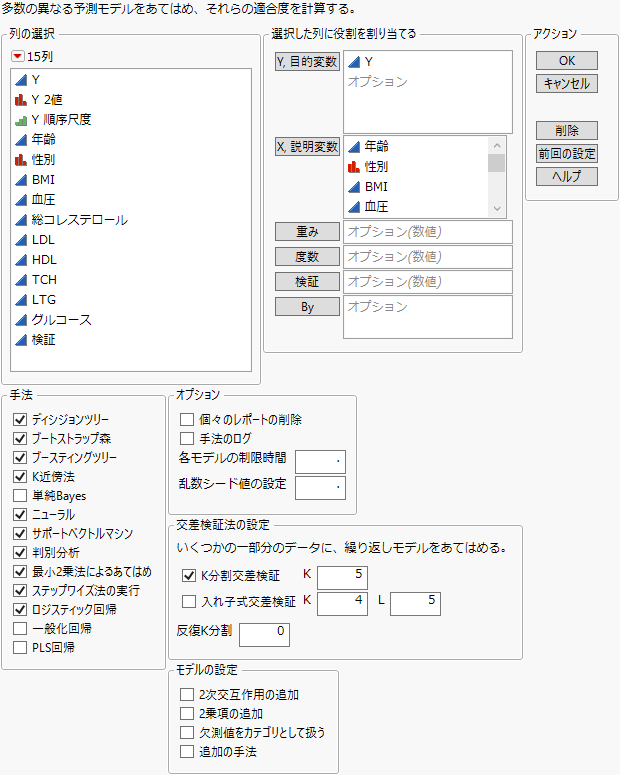Enable 入れ子式交差検証
Screen dimensions: 620x775
click(x=189, y=602)
